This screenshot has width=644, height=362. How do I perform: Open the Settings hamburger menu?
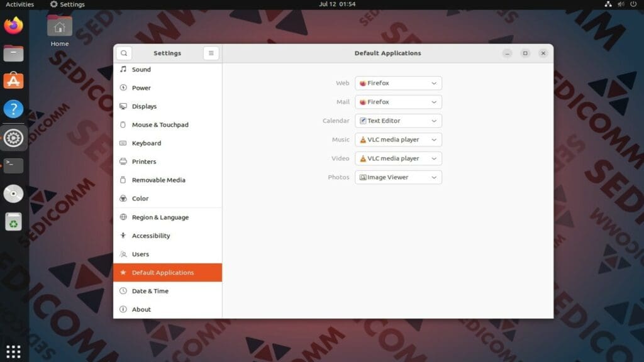211,53
